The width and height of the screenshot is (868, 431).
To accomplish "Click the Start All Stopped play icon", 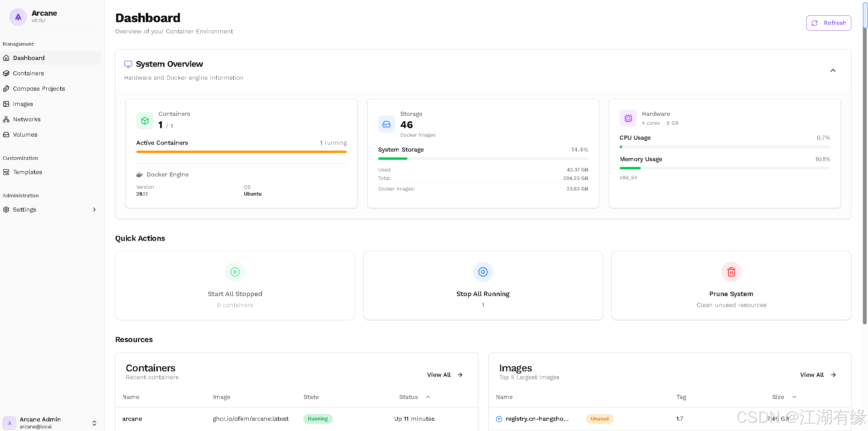I will tap(235, 272).
